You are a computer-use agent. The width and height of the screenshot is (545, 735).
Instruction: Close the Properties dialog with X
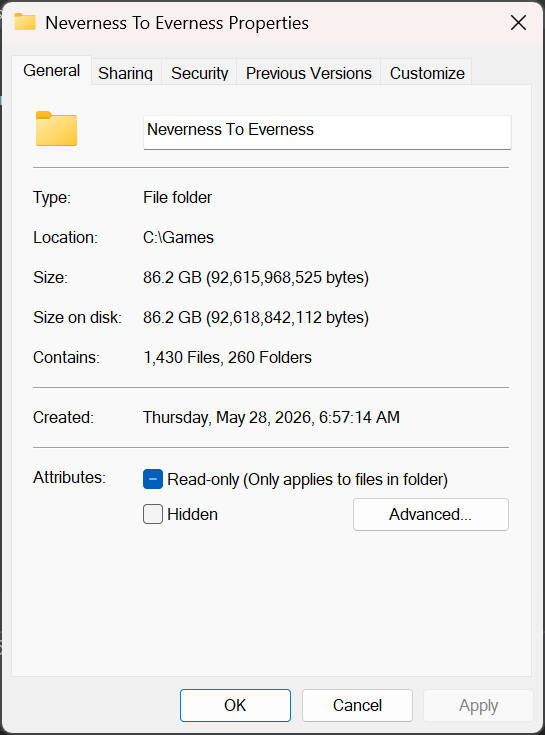(518, 22)
